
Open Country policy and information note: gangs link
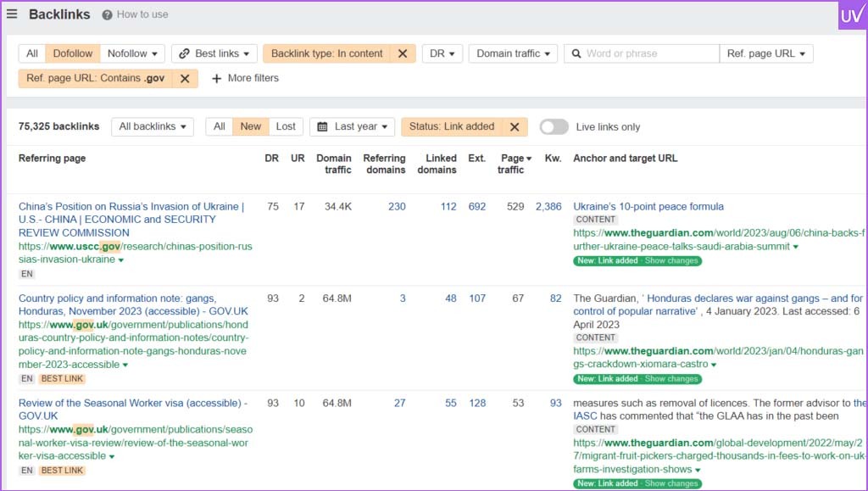pyautogui.click(x=133, y=305)
